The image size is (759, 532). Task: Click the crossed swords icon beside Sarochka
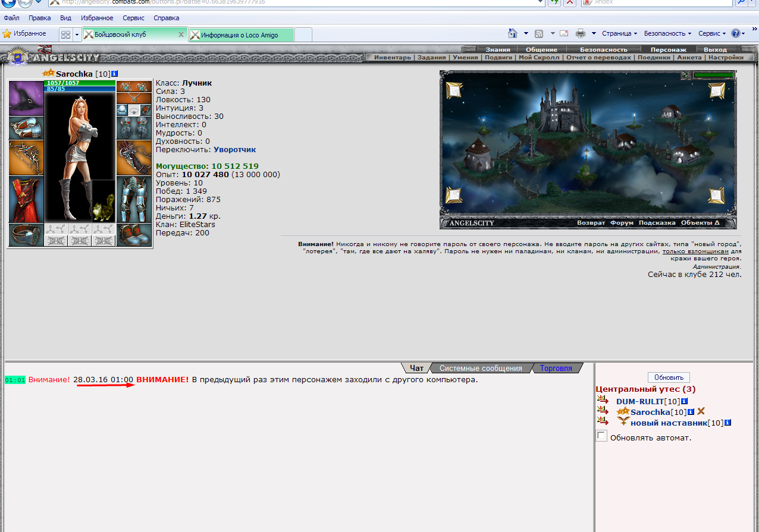coord(701,411)
